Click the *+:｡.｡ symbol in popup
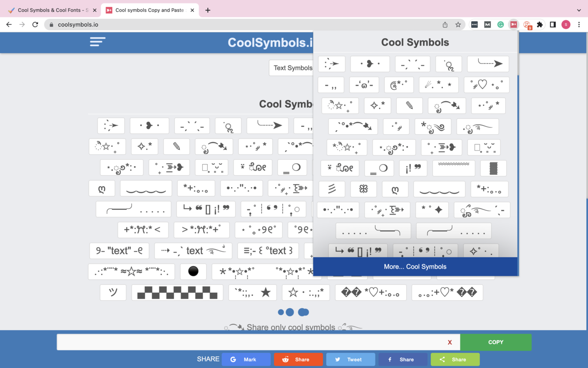 (490, 189)
